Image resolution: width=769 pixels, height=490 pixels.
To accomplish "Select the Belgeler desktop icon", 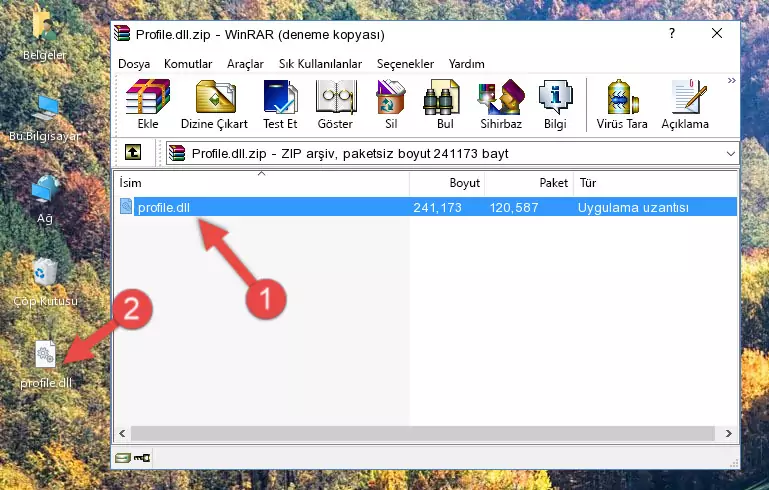I will point(45,33).
